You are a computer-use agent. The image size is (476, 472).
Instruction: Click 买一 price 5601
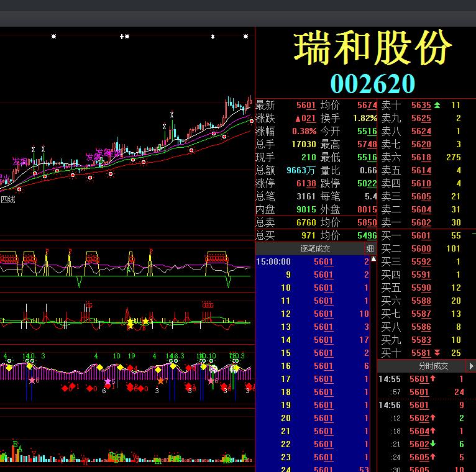coord(421,236)
